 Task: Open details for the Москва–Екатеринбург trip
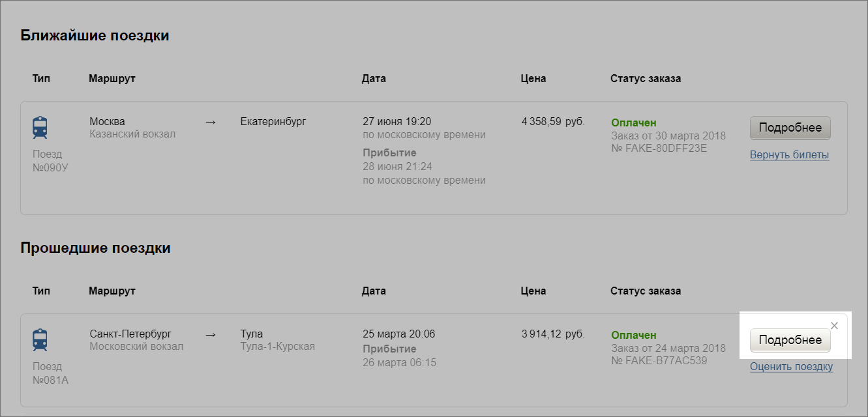coord(790,128)
